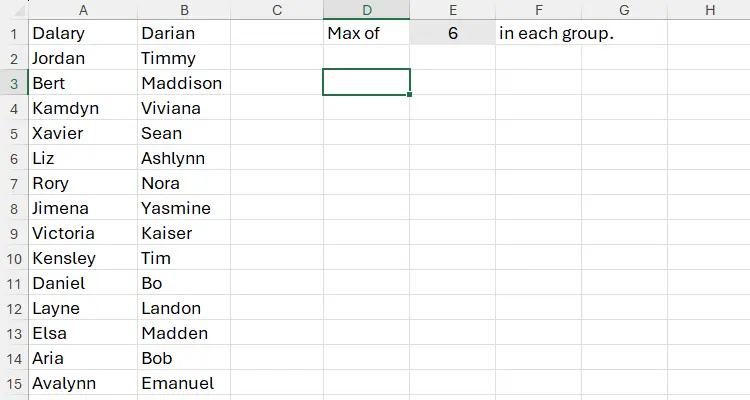Click the 'Max of' cell
This screenshot has width=750, height=400.
point(366,33)
